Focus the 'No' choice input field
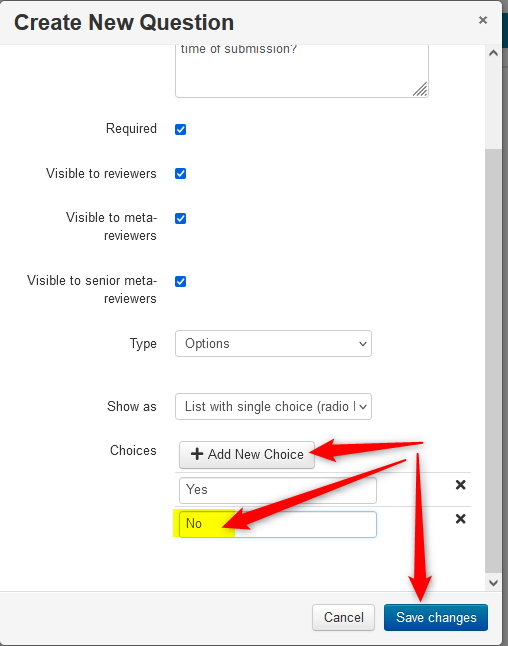Image resolution: width=508 pixels, height=646 pixels. (278, 524)
